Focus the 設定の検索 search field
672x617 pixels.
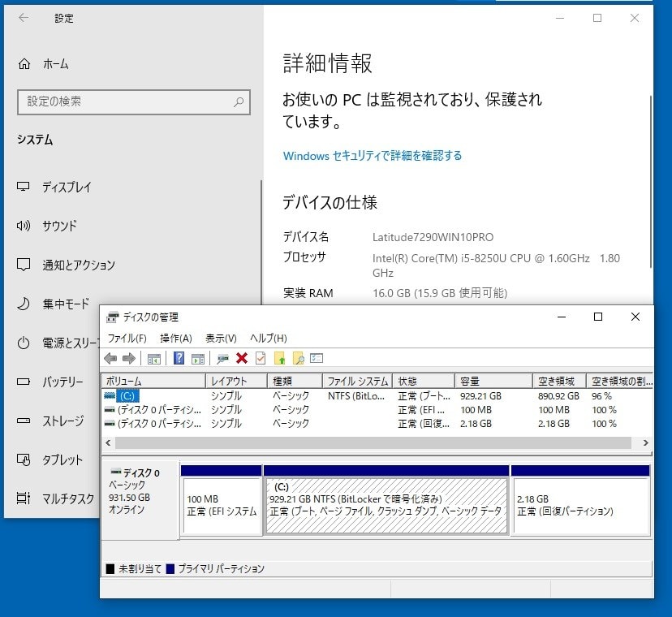pos(134,102)
